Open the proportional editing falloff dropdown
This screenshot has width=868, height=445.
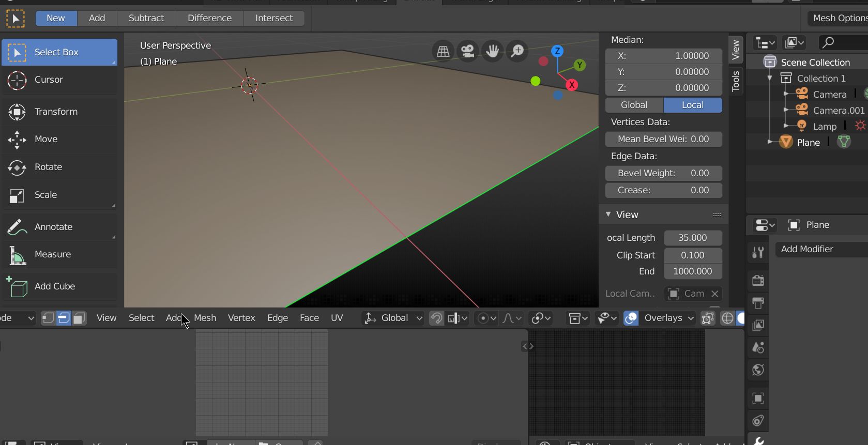(x=512, y=318)
